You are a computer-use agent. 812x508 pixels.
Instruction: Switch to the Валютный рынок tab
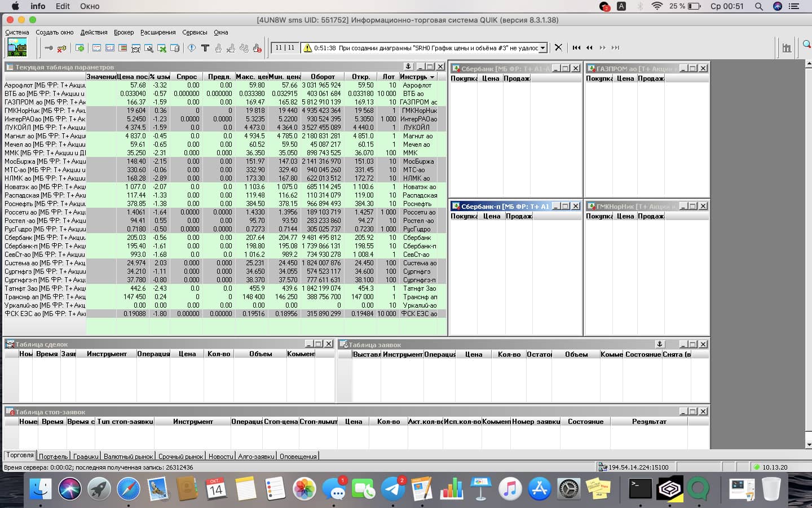[129, 456]
